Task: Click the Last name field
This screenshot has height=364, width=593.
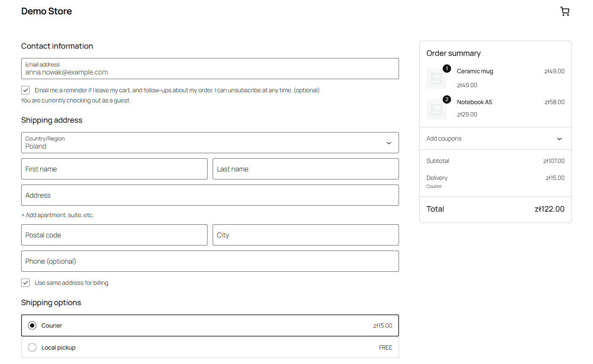Action: [x=306, y=169]
